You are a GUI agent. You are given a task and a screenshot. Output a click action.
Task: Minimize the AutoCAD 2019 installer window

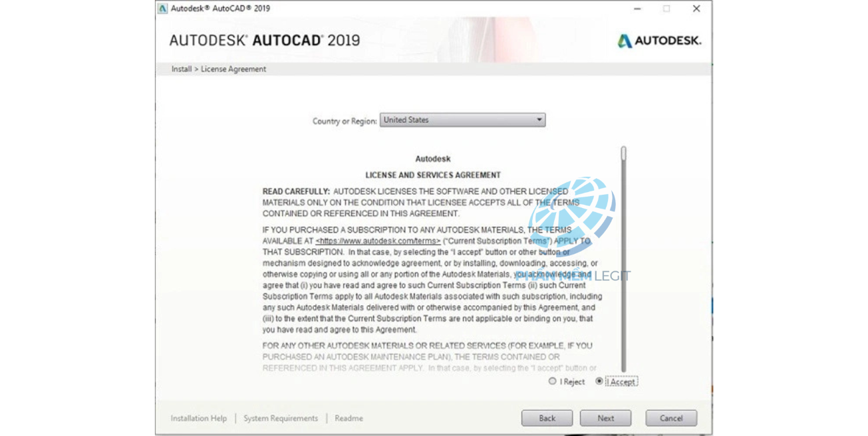pyautogui.click(x=637, y=9)
